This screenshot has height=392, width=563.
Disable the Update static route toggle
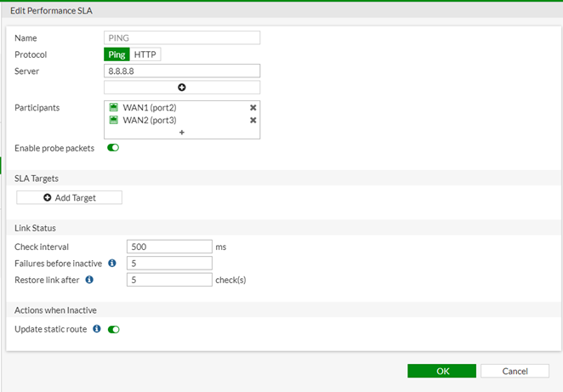point(113,329)
